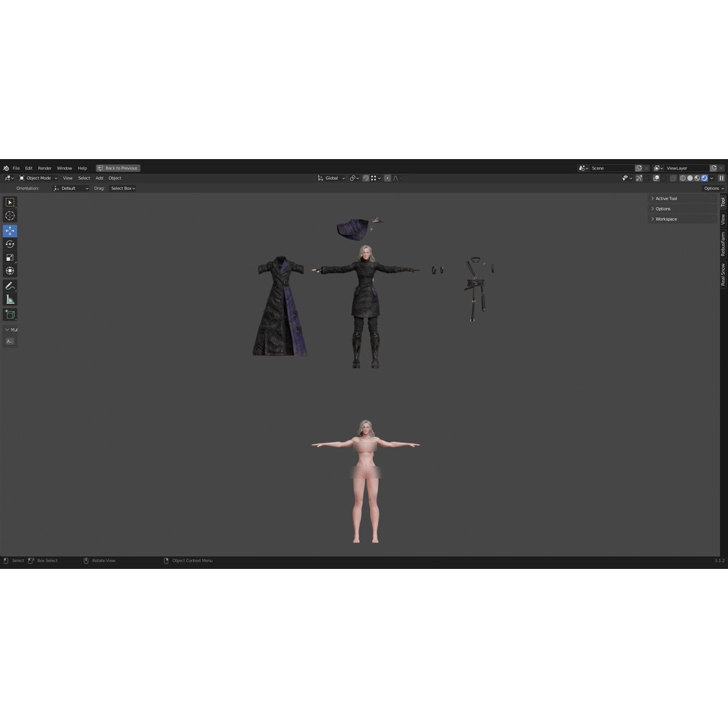
Task: Switch to Material Preview shading
Action: tap(697, 178)
